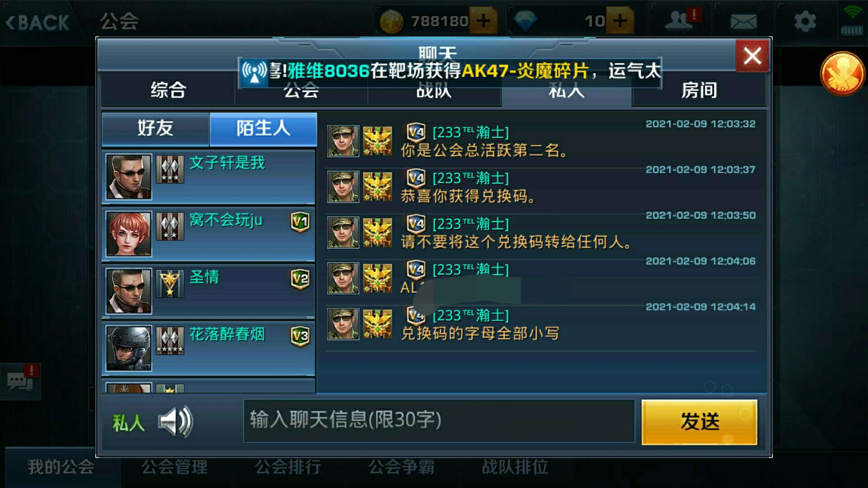Open the 公会管理 bottom tab
This screenshot has height=488, width=868.
(x=175, y=467)
